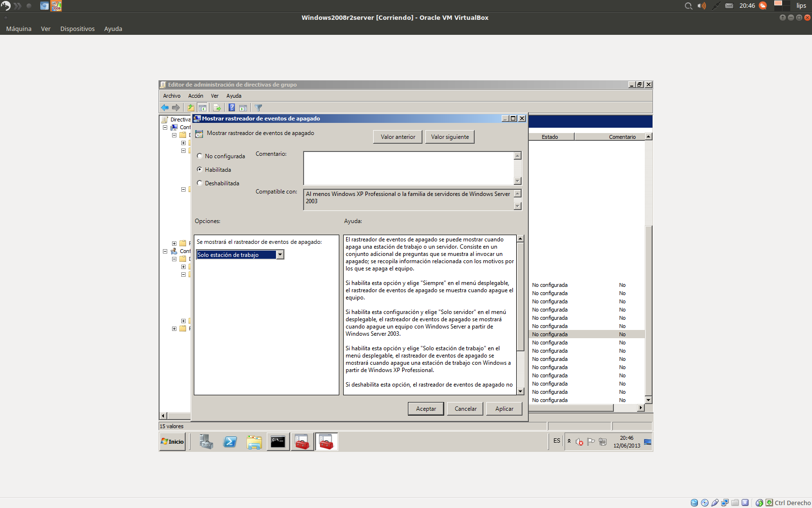
Task: Click inside the Comentario text box
Action: tap(408, 168)
